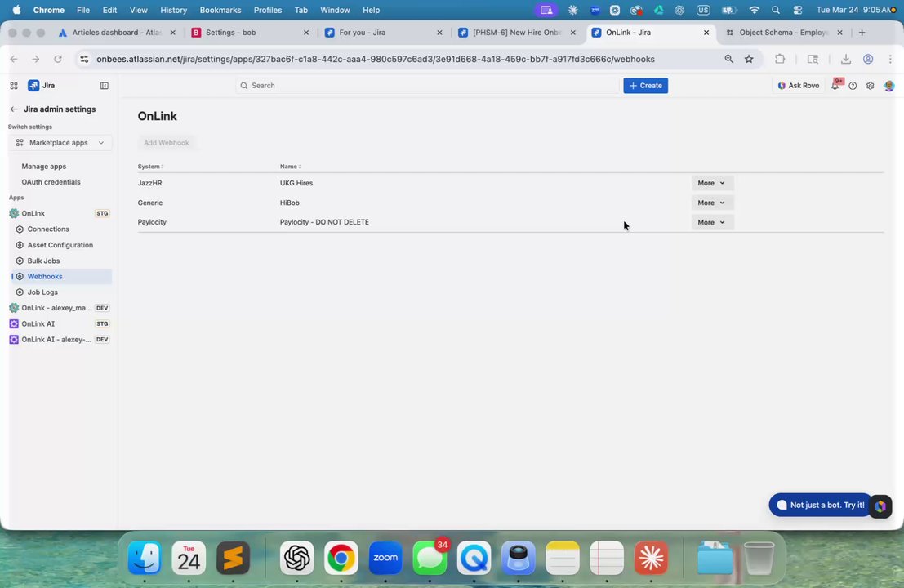
Task: Select OnLink - alexey_ma... DEV app
Action: point(60,308)
